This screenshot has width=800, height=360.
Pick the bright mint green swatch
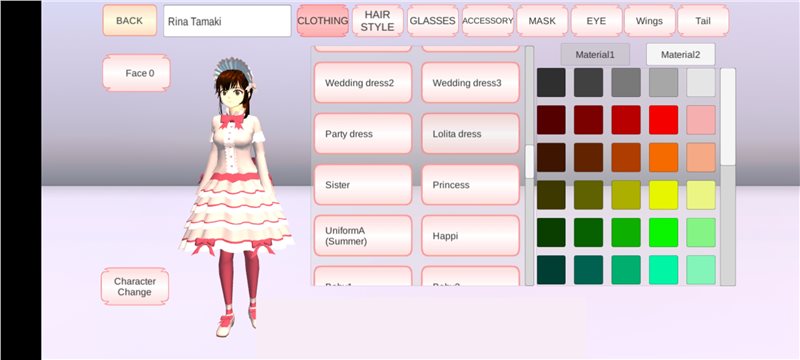[x=663, y=270]
